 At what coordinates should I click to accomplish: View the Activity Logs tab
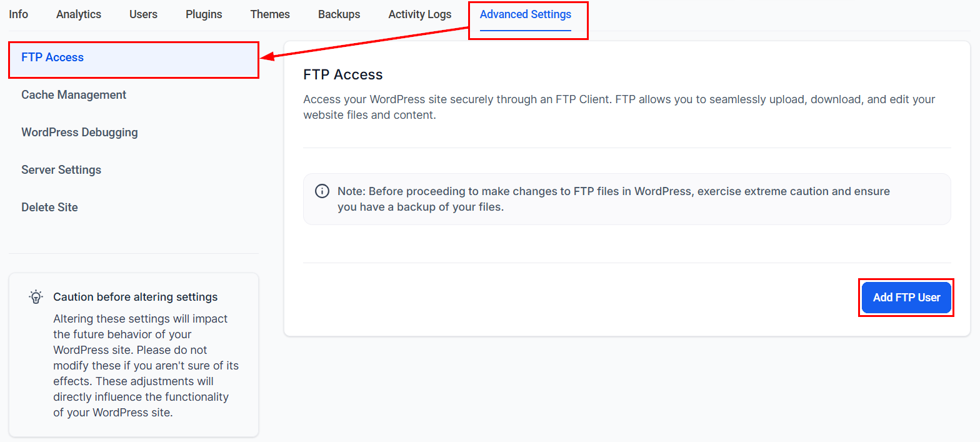[420, 14]
